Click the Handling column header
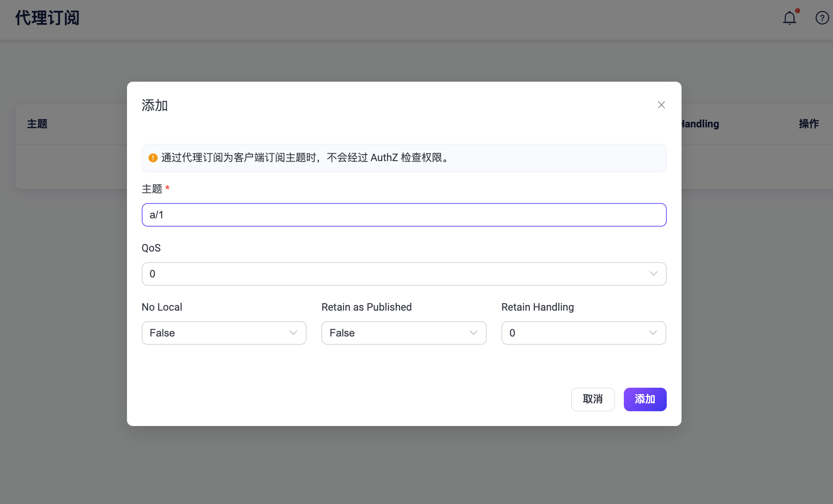Viewport: 833px width, 504px height. (x=700, y=124)
